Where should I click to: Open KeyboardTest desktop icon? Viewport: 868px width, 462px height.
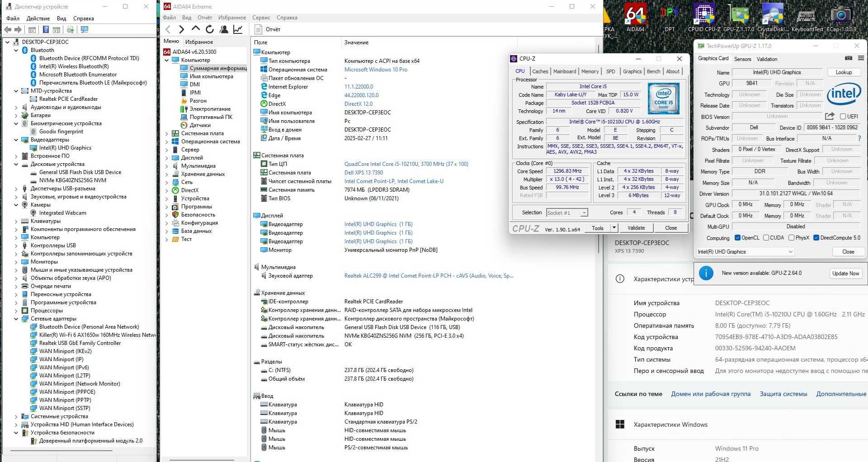coord(807,17)
